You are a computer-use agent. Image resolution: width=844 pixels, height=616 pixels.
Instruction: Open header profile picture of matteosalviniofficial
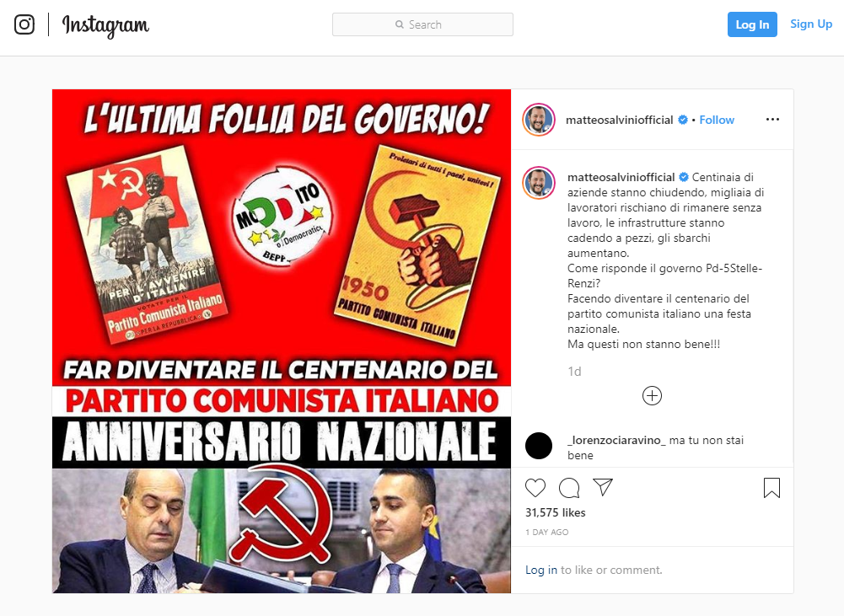tap(539, 120)
